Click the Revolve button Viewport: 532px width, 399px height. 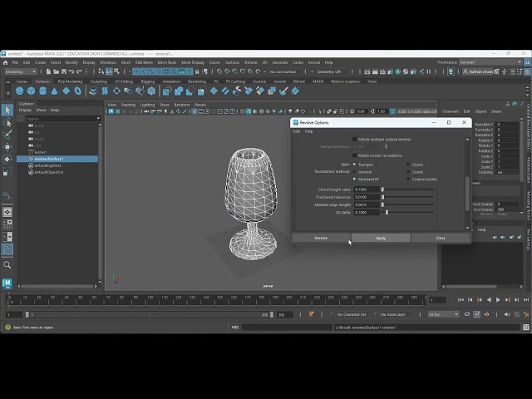tap(321, 238)
